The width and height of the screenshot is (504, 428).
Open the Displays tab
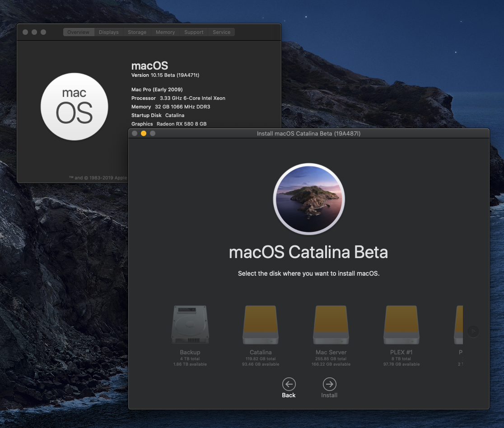[109, 32]
